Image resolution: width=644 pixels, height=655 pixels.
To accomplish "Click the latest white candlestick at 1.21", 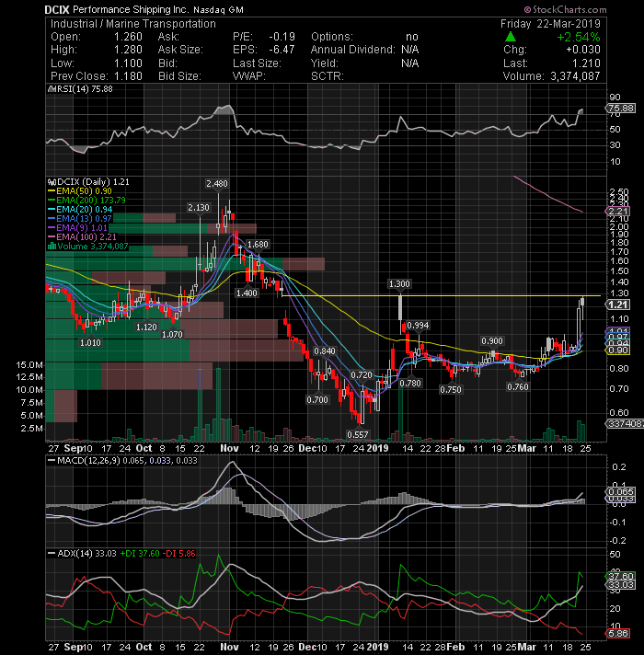I will point(582,303).
